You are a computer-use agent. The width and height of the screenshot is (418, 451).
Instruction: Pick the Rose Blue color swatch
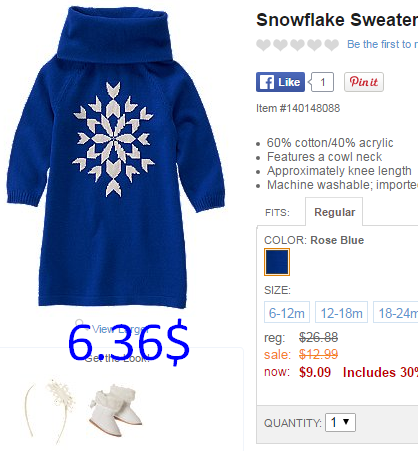[277, 262]
